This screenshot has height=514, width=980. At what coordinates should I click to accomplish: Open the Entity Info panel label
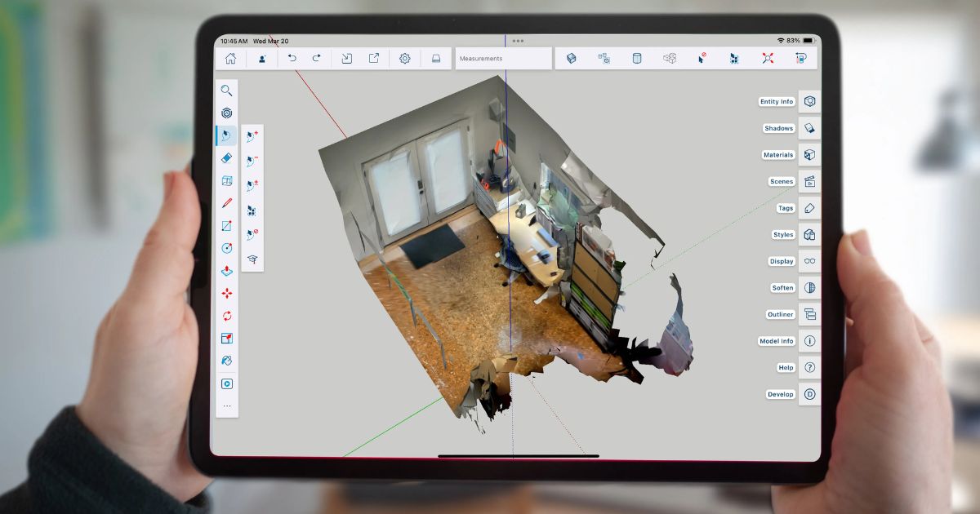776,102
